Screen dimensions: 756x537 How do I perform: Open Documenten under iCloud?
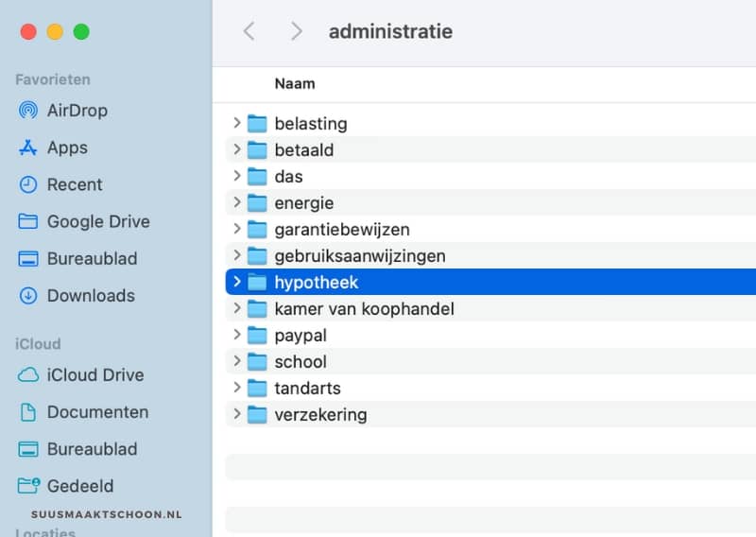(x=97, y=412)
